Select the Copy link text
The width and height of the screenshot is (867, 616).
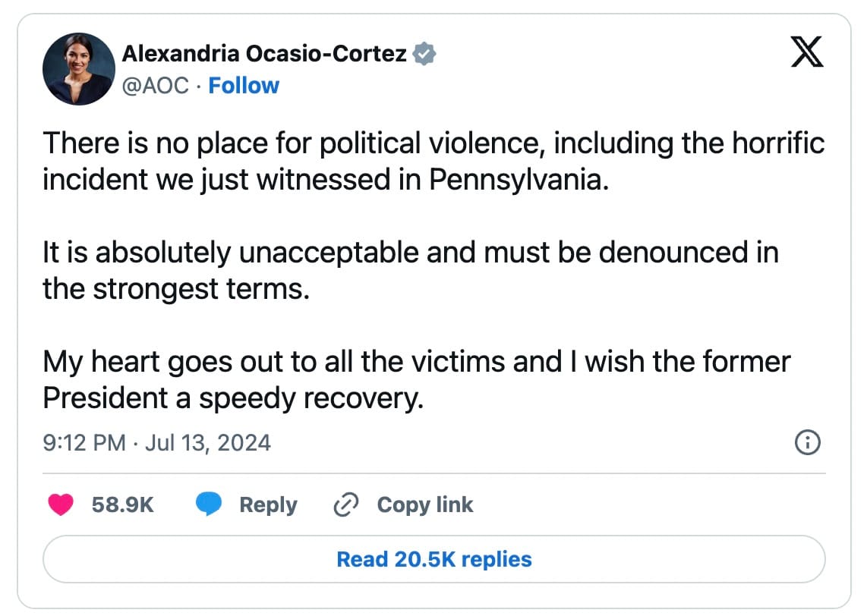(x=424, y=504)
